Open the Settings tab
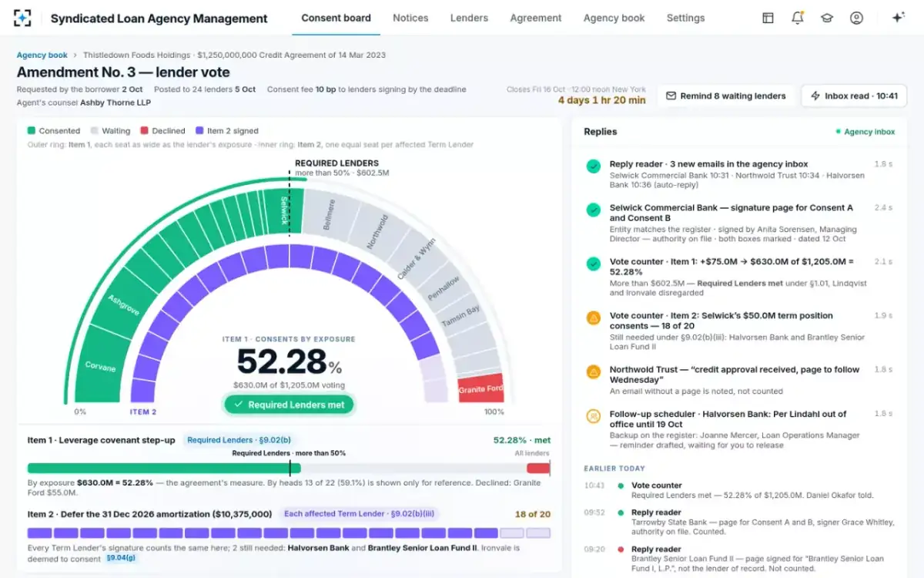Viewport: 924px width, 578px height. 685,18
